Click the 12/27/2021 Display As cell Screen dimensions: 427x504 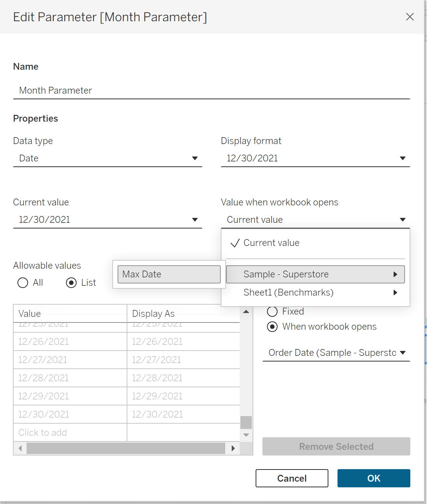(x=184, y=360)
